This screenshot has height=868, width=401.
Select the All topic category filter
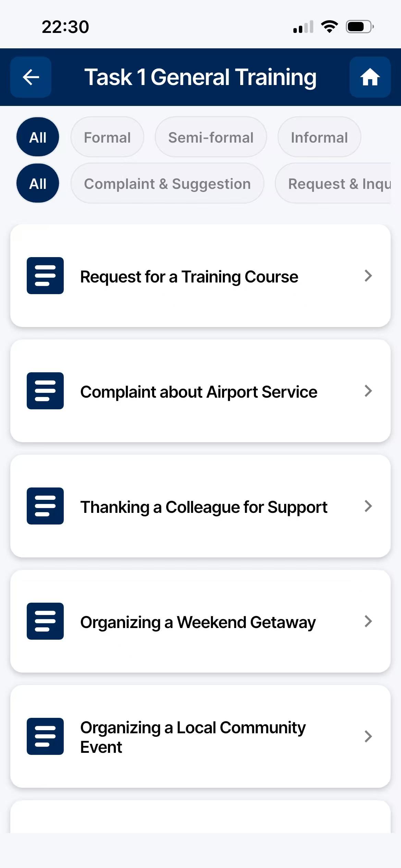pos(38,183)
